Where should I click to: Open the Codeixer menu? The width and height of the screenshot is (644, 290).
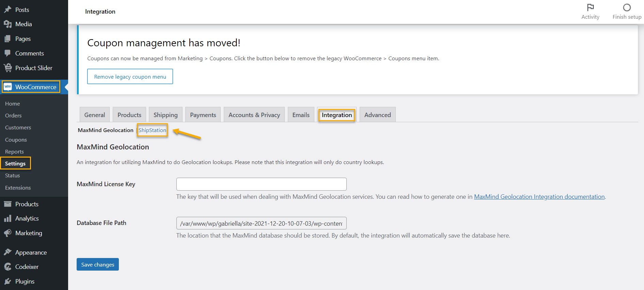pos(27,267)
